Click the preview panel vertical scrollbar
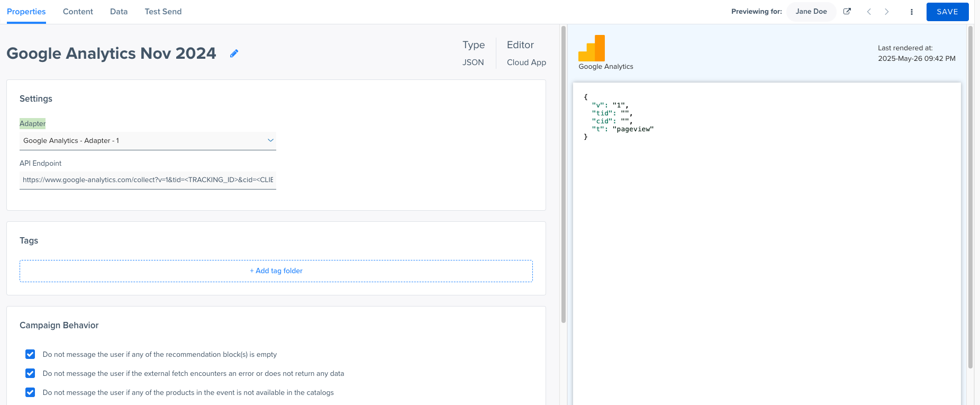 [x=970, y=197]
